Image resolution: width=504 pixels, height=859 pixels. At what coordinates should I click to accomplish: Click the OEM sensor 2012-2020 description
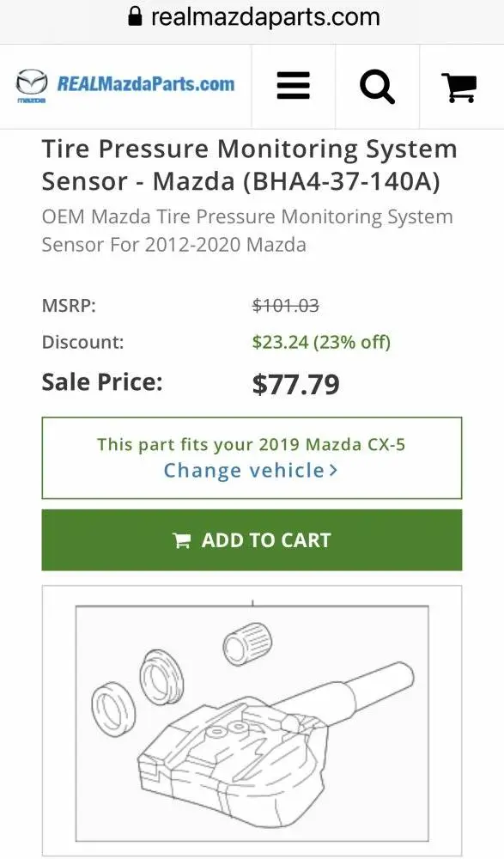pyautogui.click(x=247, y=230)
